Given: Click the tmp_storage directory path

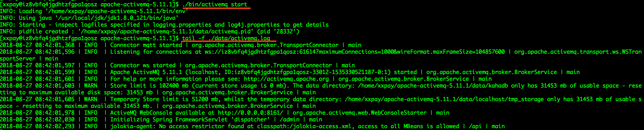Looking at the screenshot, I should point(444,99).
